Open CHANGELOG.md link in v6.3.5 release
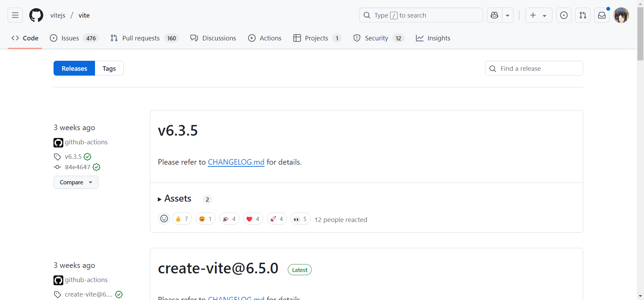This screenshot has width=644, height=300. [x=236, y=162]
